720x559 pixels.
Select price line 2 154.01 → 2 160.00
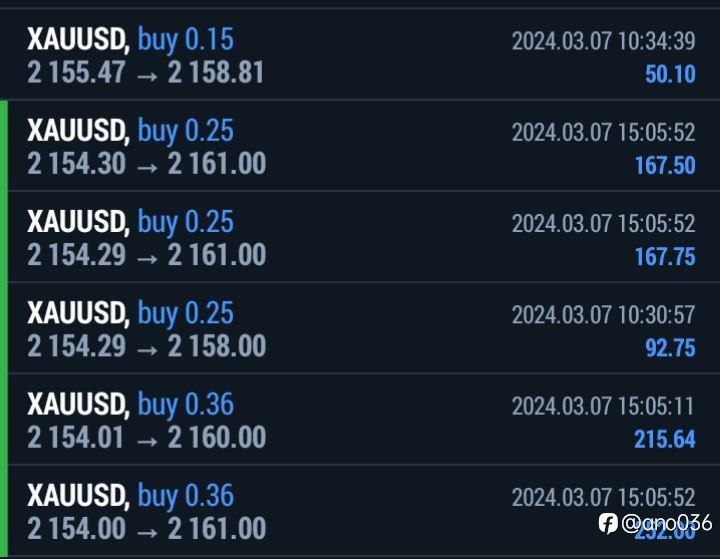(146, 437)
